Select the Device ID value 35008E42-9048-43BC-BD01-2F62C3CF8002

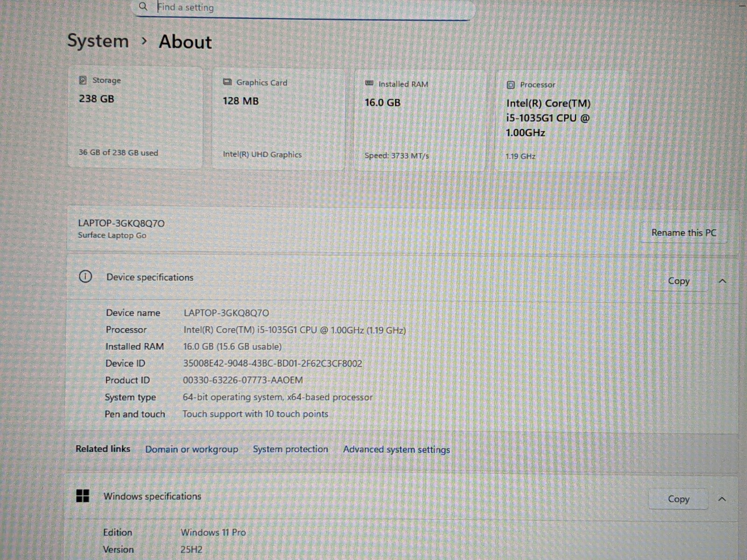tap(272, 364)
